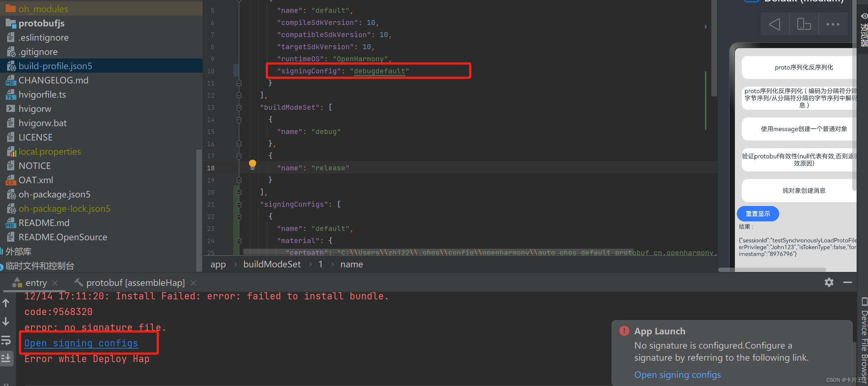The height and width of the screenshot is (386, 868).
Task: Click the down arrow in run console
Action: (6, 322)
